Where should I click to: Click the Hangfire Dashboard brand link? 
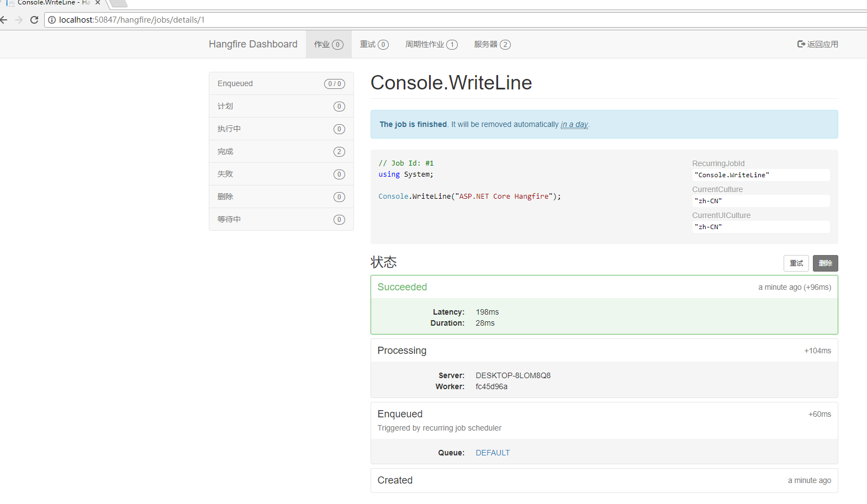(x=253, y=44)
